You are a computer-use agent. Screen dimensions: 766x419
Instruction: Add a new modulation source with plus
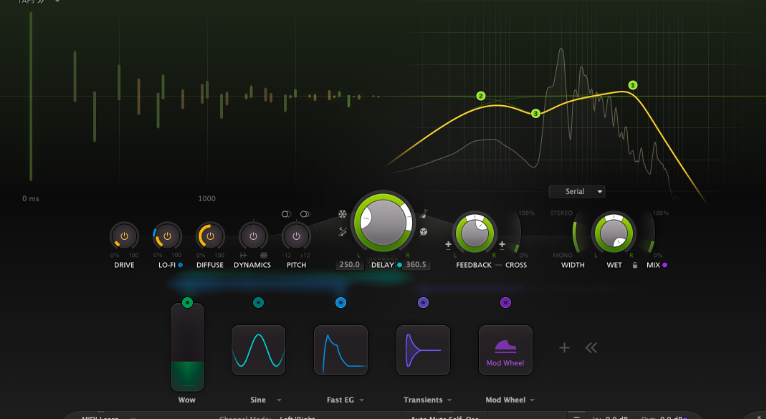pos(564,348)
